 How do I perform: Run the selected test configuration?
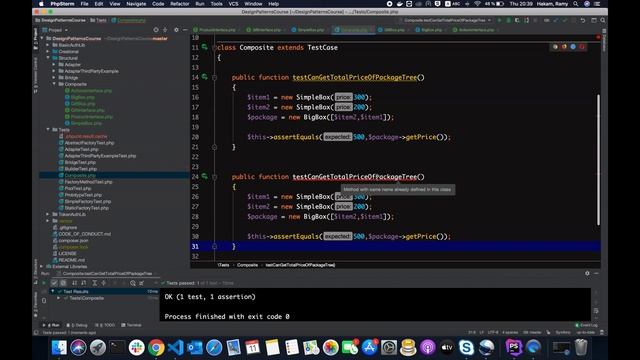point(499,20)
